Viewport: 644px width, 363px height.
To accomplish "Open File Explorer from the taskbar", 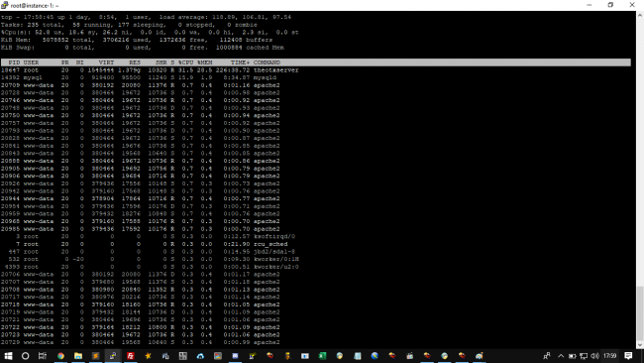I will (x=78, y=356).
